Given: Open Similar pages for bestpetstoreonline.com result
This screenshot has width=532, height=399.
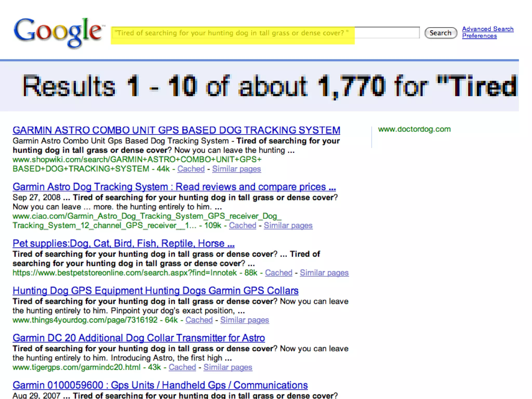Looking at the screenshot, I should pos(324,273).
